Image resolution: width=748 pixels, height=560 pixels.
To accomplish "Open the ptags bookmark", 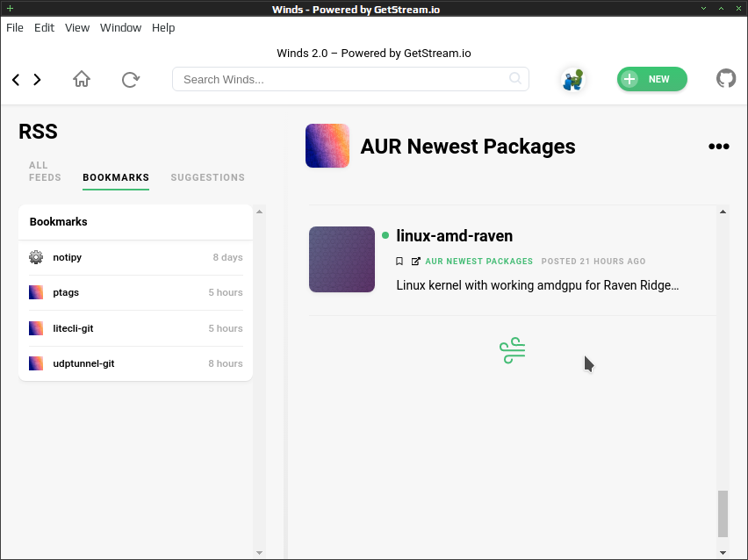I will coord(135,293).
